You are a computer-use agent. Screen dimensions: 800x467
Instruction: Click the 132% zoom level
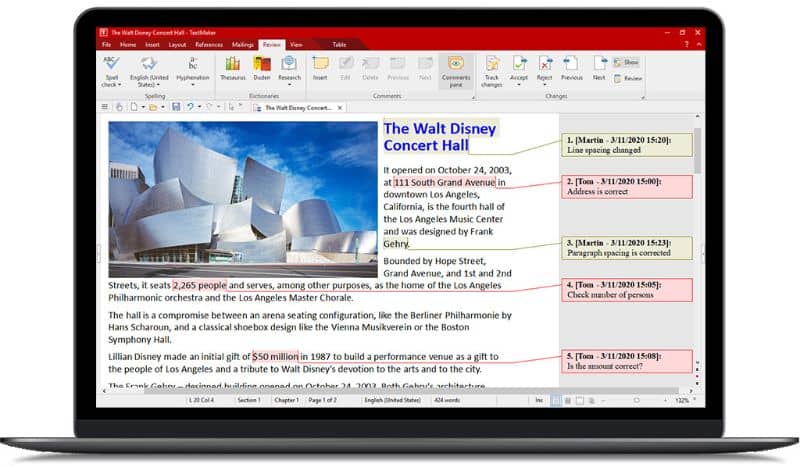(682, 401)
